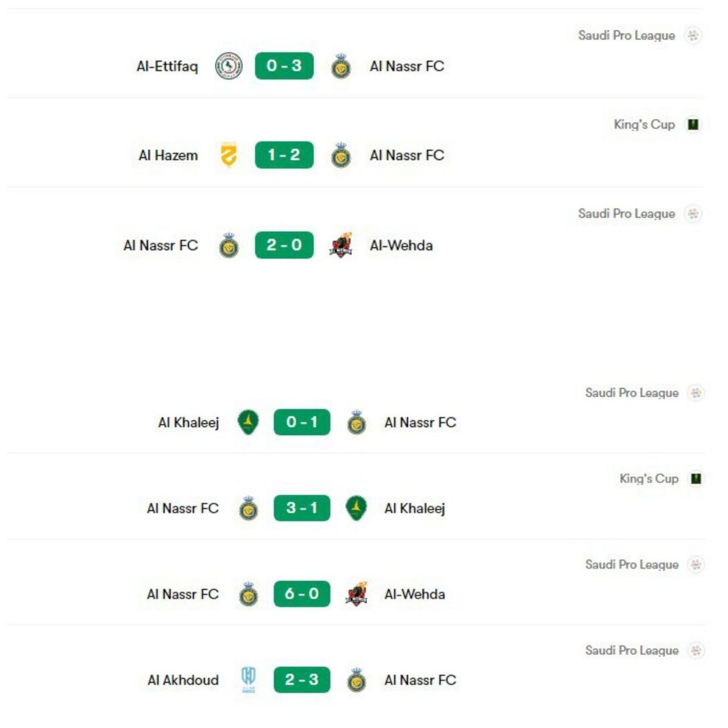
Task: Click the Al-Ettifaq club crest icon
Action: click(229, 66)
